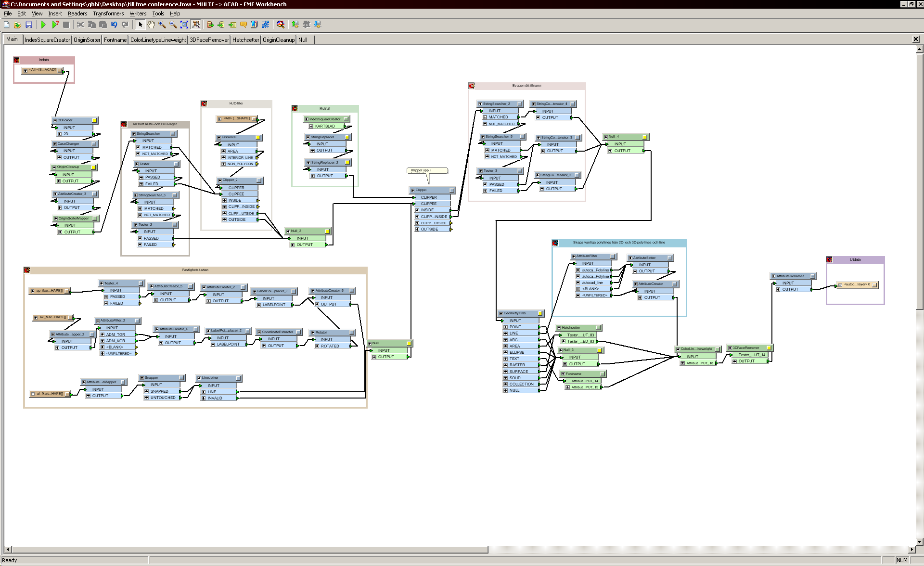The height and width of the screenshot is (566, 924).
Task: Open the Writers menu
Action: coord(138,13)
